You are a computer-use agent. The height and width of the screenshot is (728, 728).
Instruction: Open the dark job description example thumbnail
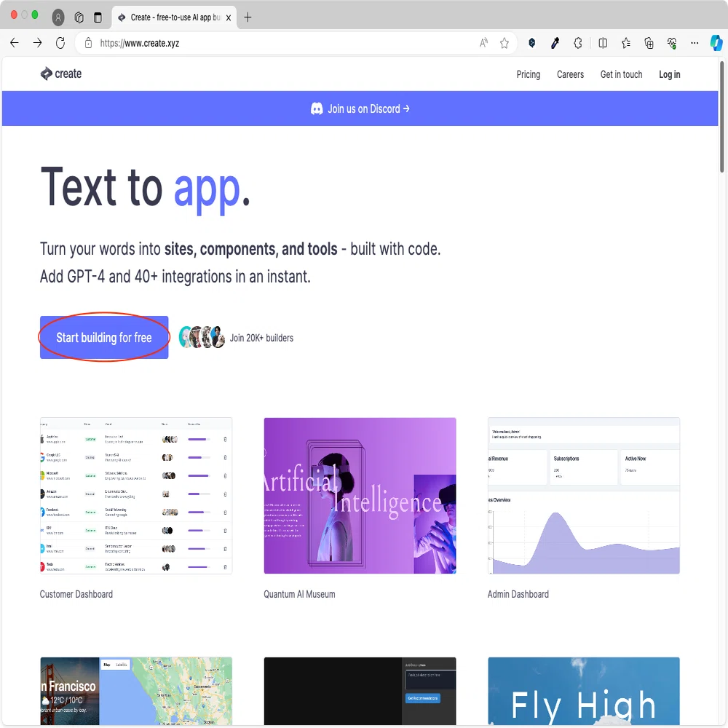tap(360, 691)
